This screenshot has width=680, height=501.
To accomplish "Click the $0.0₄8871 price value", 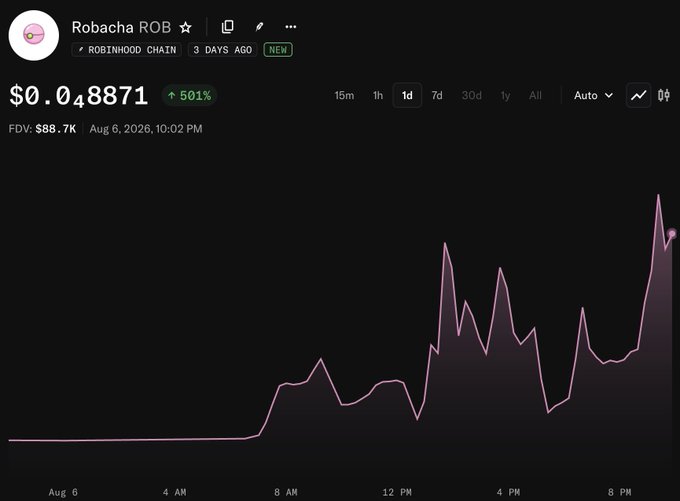I will point(78,96).
